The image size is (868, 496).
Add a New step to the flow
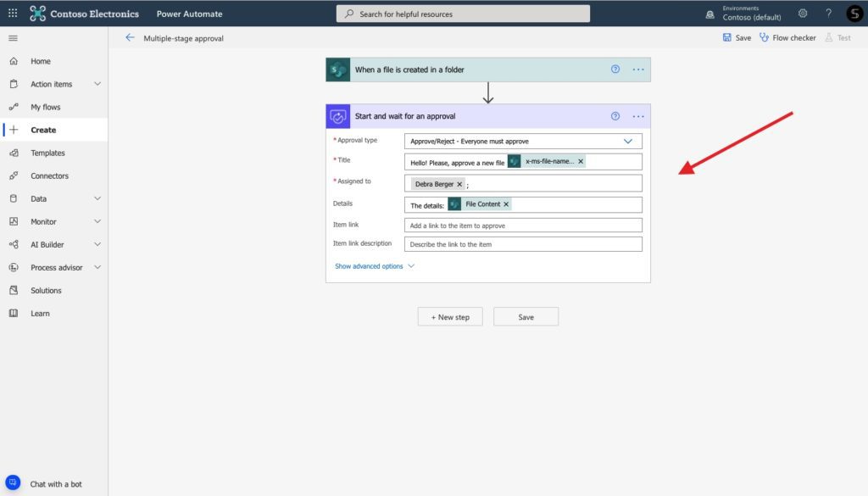pos(450,316)
